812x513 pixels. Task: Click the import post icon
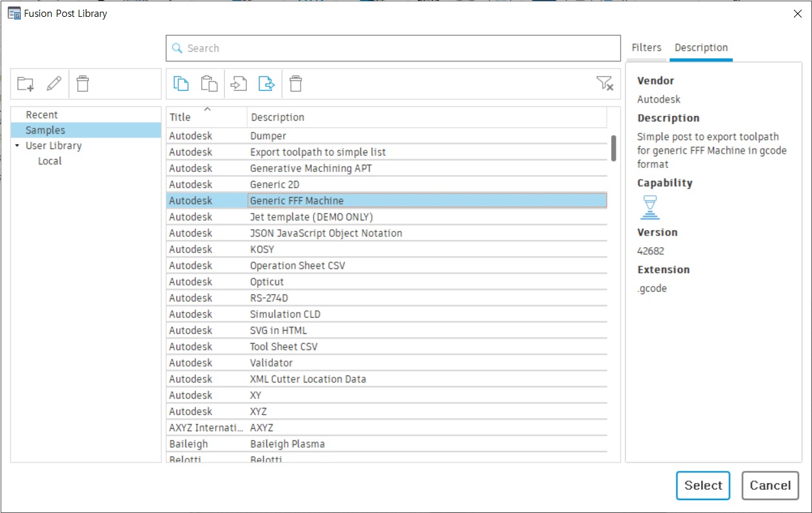[x=239, y=84]
